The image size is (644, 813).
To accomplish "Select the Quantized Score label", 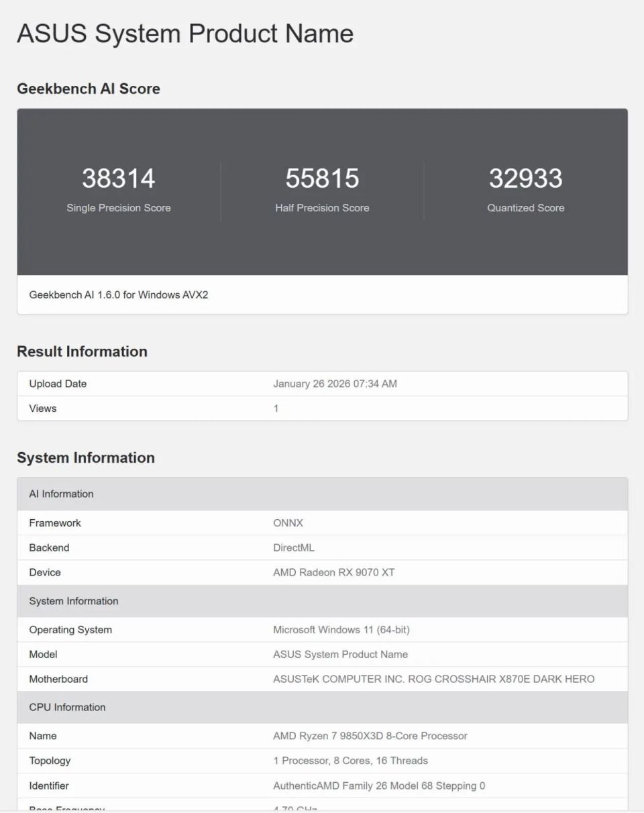I will 525,208.
